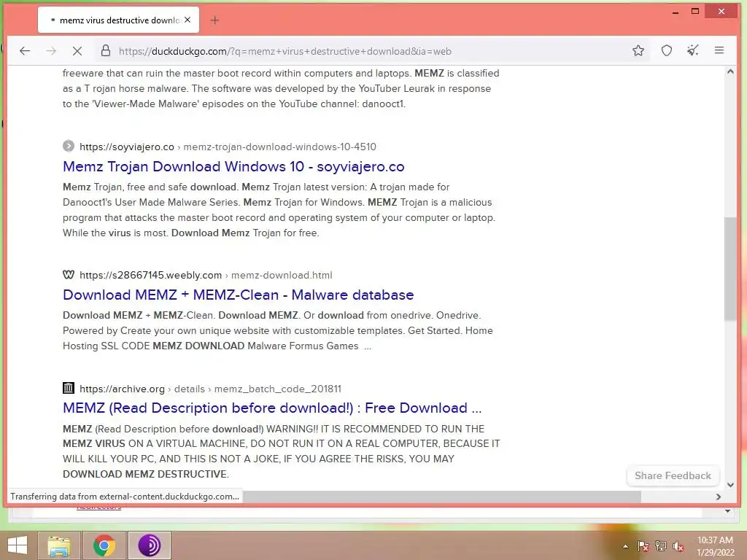Click the network status tray icon
This screenshot has height=560, width=747.
[661, 546]
